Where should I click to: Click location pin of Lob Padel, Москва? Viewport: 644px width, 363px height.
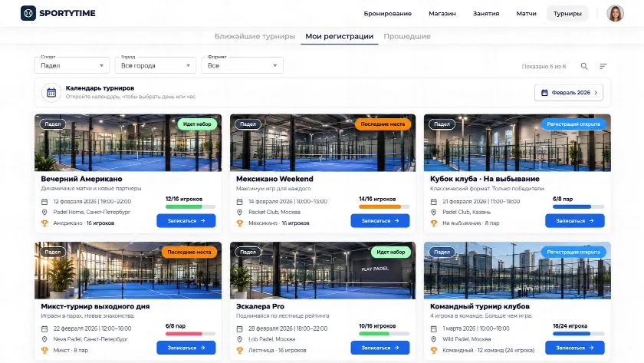239,339
